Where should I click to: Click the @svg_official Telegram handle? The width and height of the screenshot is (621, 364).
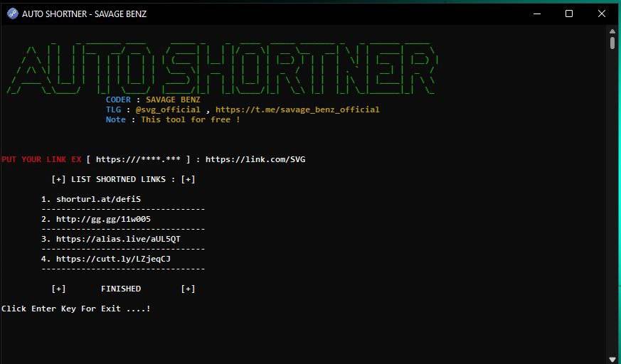168,109
